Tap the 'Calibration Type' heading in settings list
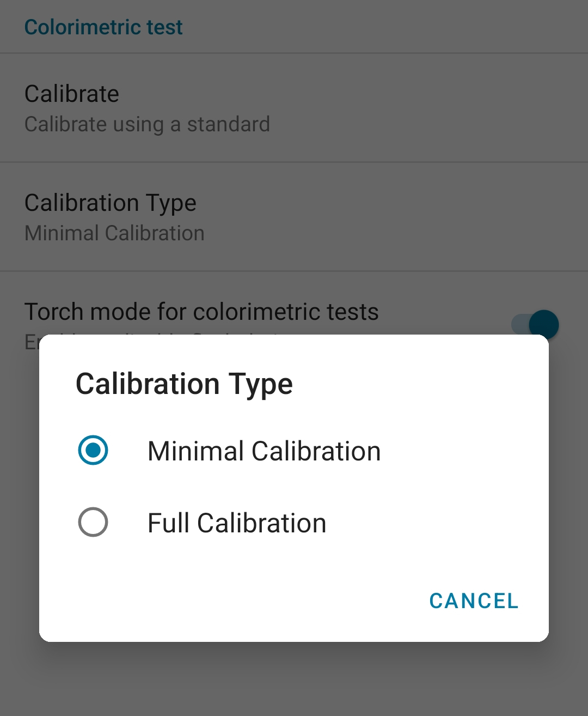Viewport: 588px width, 716px height. [x=111, y=203]
